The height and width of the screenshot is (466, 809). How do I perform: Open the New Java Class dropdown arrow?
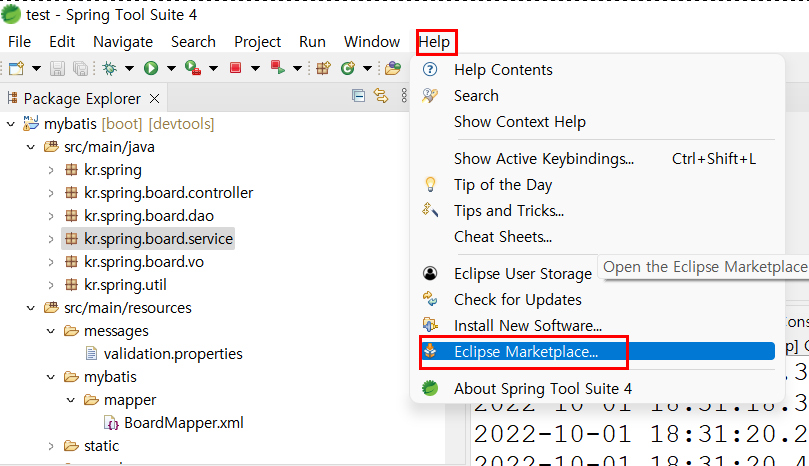(367, 68)
